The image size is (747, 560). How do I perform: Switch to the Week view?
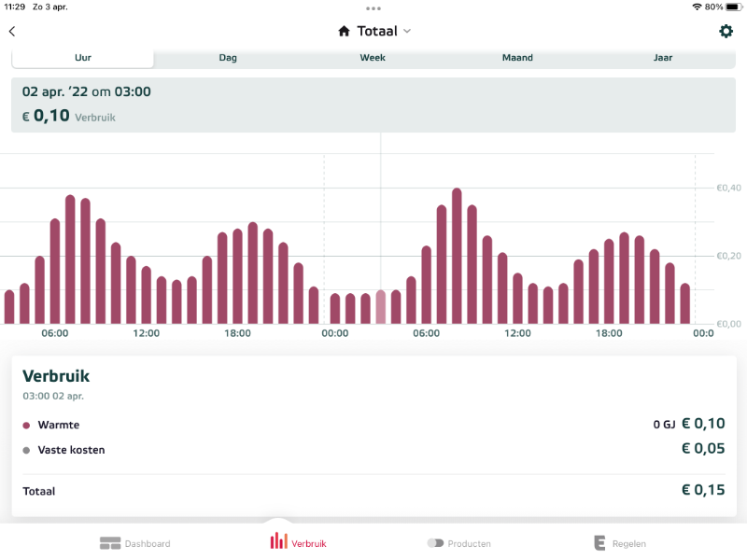[373, 58]
